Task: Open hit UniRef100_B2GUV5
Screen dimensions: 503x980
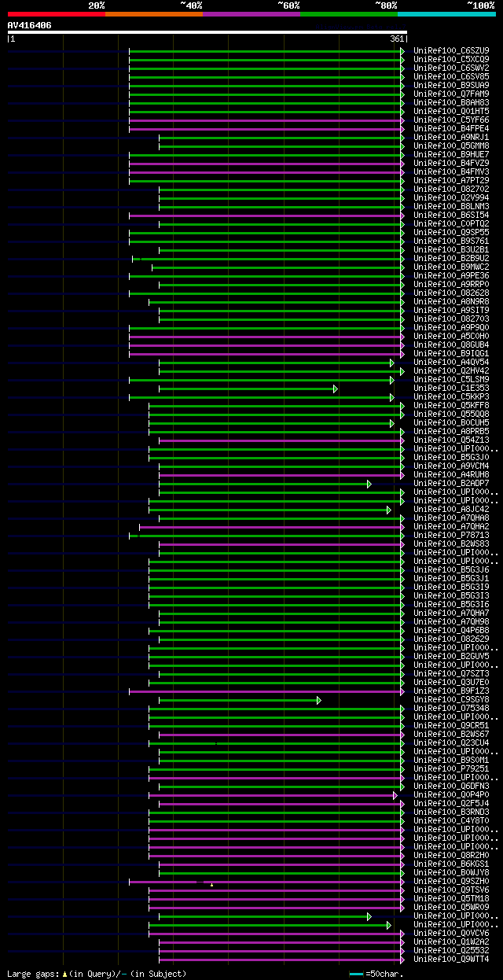Action: click(451, 657)
